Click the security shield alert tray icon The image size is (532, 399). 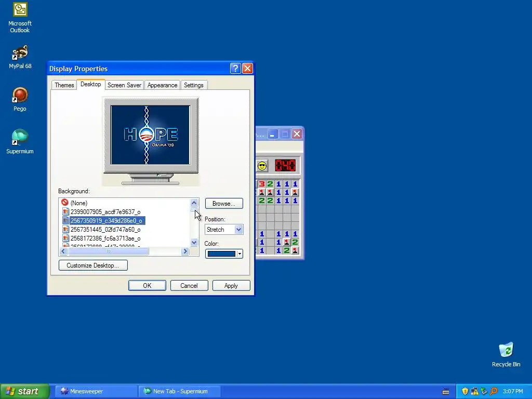pyautogui.click(x=465, y=391)
